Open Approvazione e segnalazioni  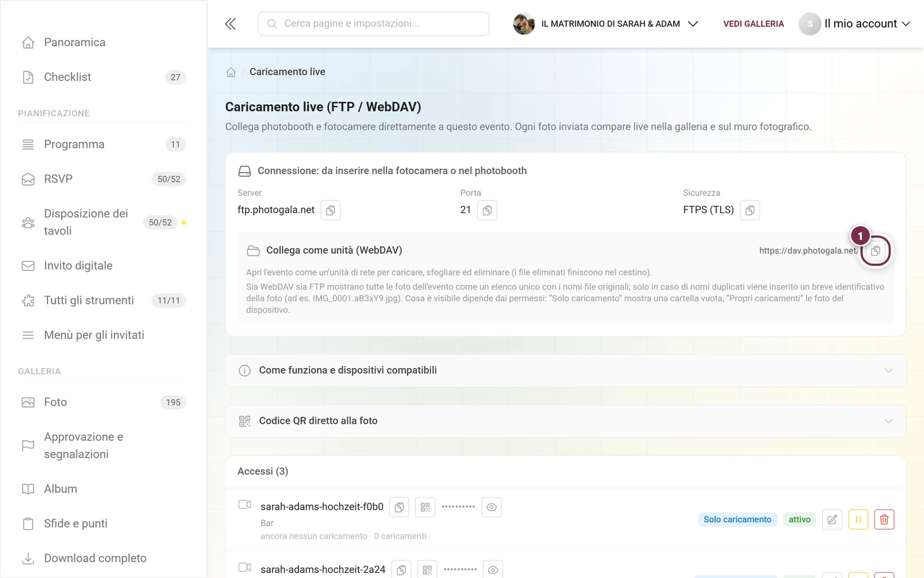click(x=103, y=446)
